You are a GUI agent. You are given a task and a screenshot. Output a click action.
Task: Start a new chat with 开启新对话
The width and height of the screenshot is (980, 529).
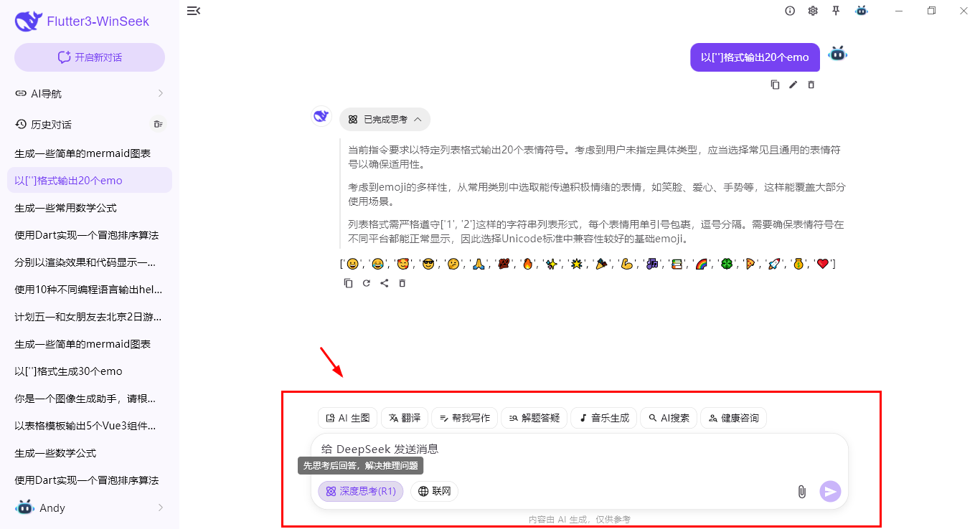[89, 57]
